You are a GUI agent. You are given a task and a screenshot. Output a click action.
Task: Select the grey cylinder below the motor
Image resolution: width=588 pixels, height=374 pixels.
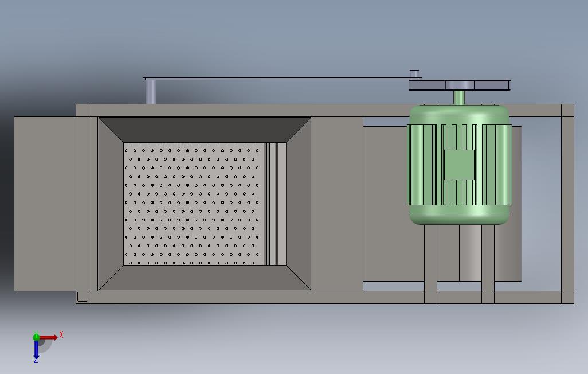471,253
